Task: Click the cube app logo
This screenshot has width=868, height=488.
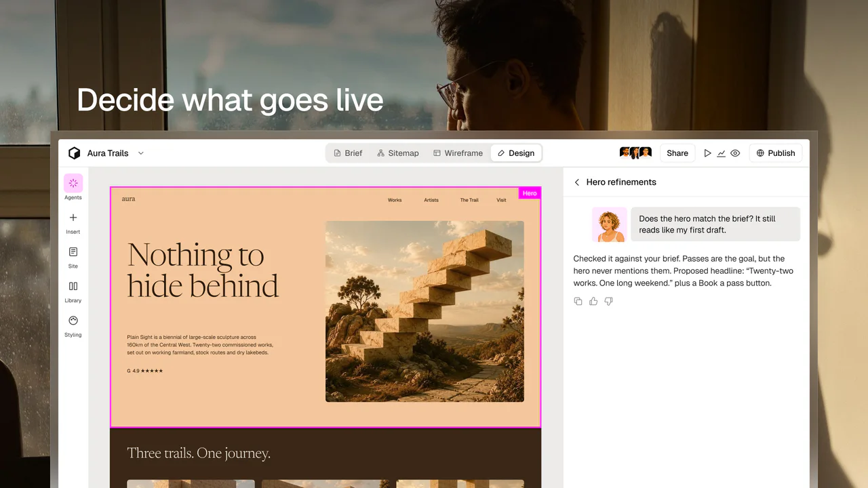Action: click(75, 153)
